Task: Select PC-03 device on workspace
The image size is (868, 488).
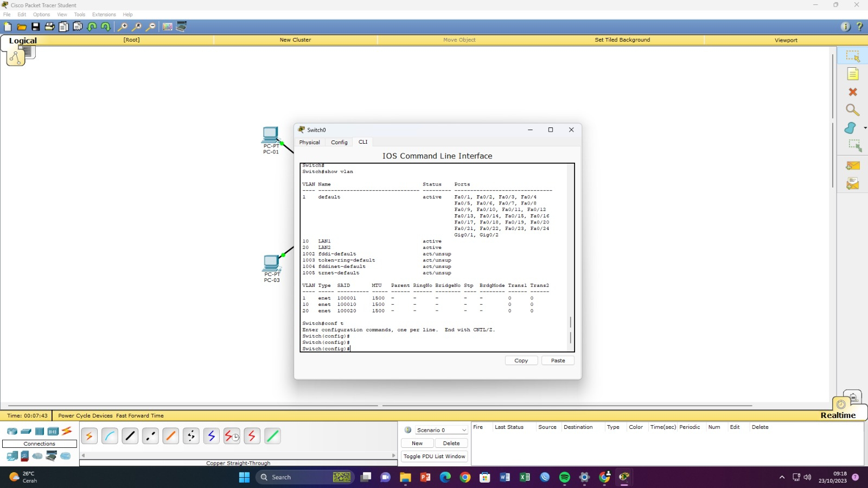Action: click(x=271, y=268)
